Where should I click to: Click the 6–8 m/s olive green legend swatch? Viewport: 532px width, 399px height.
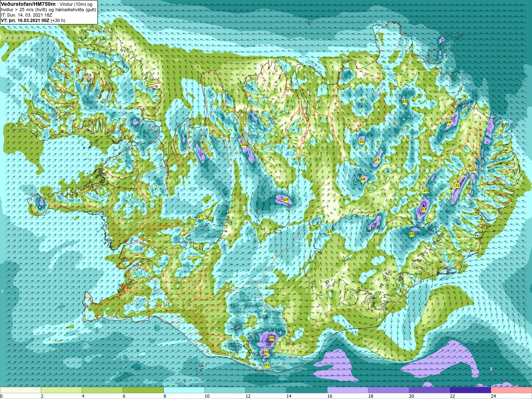tap(143, 390)
